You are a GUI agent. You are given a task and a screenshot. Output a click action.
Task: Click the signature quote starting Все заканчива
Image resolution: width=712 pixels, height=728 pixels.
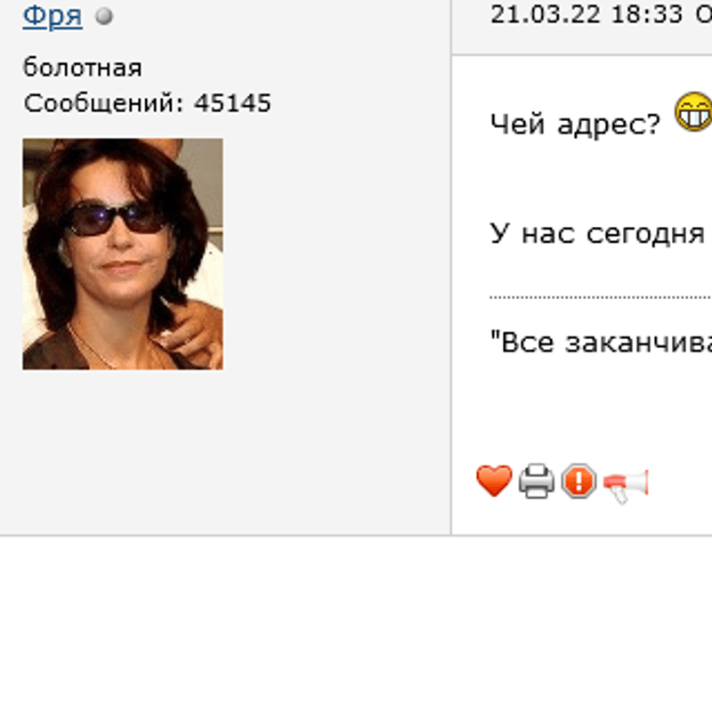601,342
